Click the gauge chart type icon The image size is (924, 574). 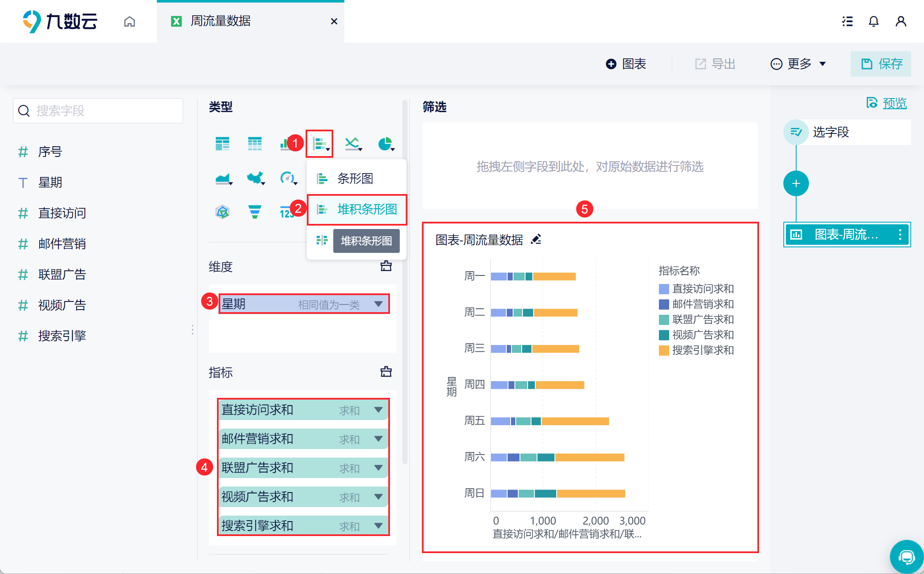click(x=287, y=177)
